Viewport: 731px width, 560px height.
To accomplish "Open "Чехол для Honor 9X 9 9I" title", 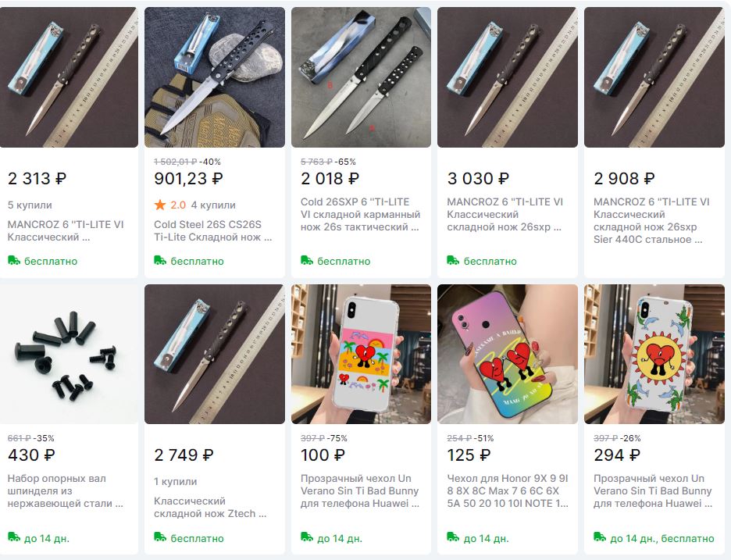I will [x=508, y=491].
